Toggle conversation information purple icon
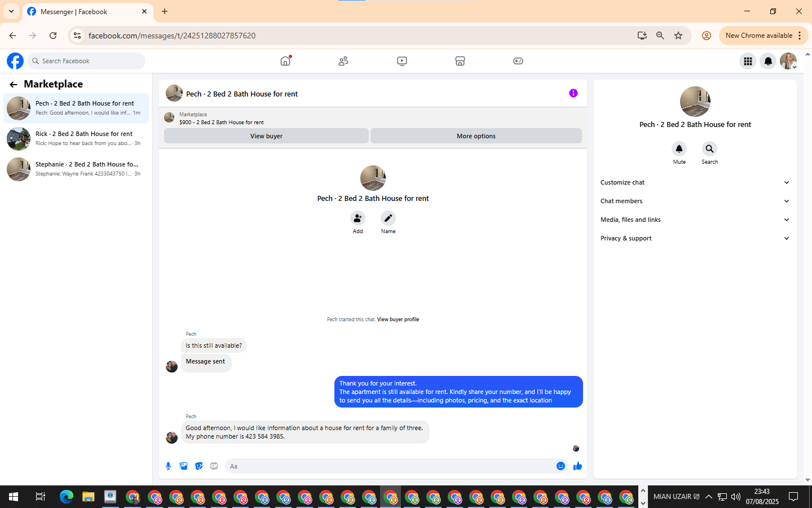812x508 pixels. tap(573, 93)
